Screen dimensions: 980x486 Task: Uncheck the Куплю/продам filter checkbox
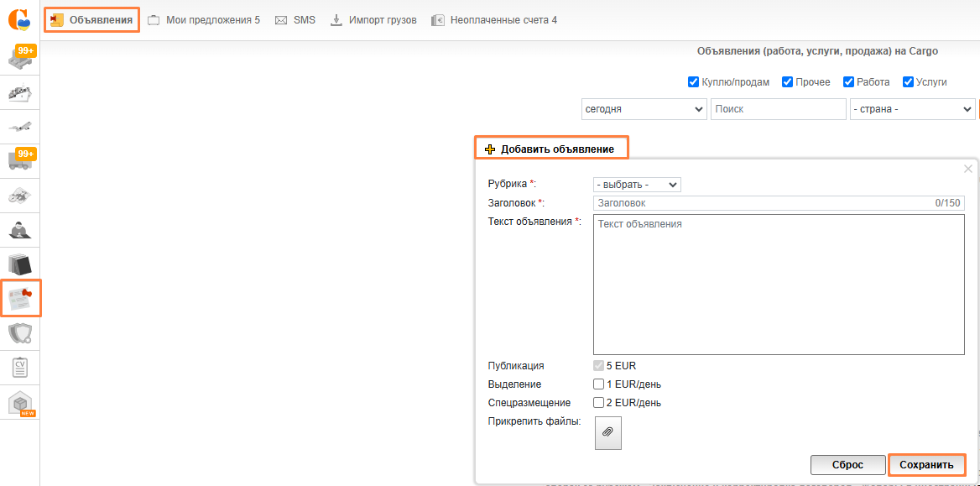(x=694, y=82)
